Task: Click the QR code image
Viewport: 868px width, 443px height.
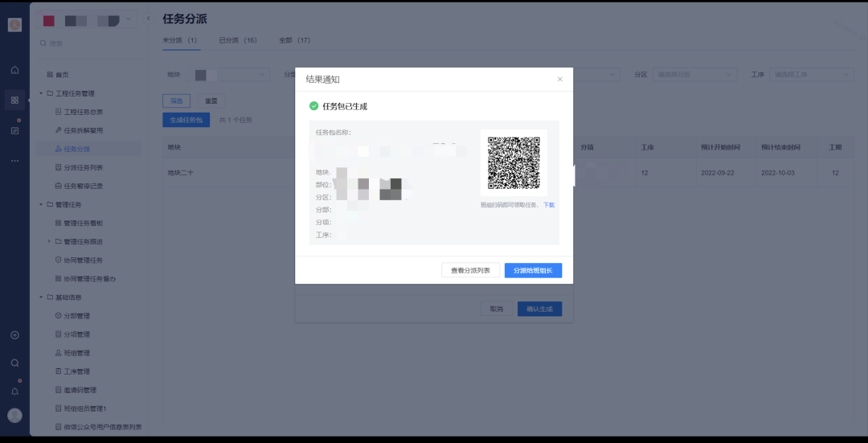Action: [x=514, y=162]
